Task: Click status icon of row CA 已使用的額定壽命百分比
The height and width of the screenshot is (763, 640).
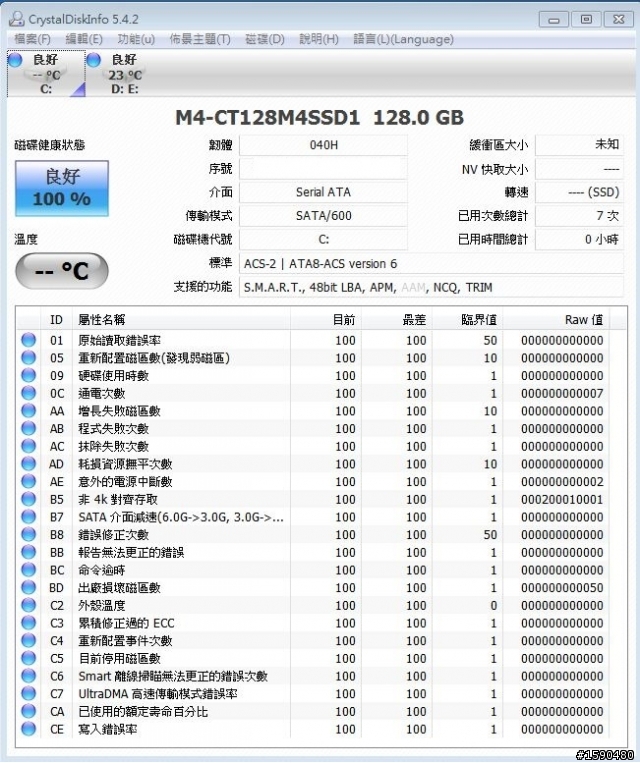Action: coord(29,711)
